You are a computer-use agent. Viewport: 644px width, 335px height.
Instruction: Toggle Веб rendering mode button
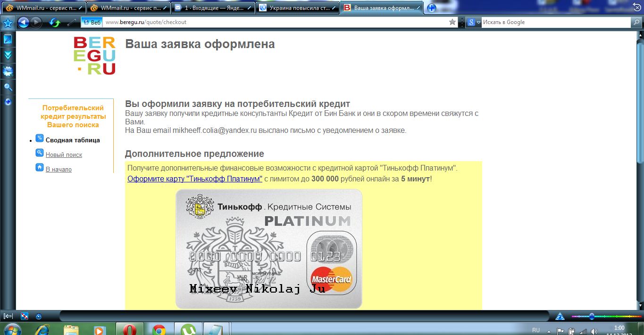point(92,22)
